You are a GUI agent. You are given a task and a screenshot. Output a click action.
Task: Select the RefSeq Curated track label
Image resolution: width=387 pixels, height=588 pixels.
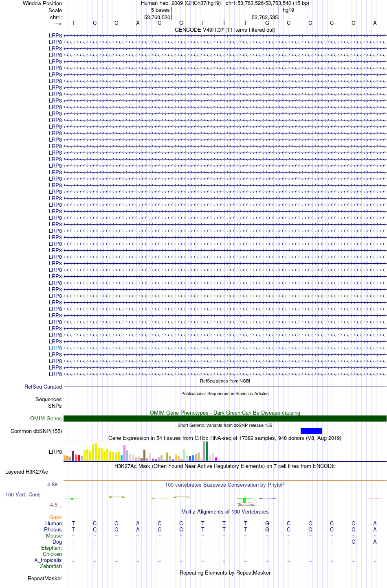[43, 387]
